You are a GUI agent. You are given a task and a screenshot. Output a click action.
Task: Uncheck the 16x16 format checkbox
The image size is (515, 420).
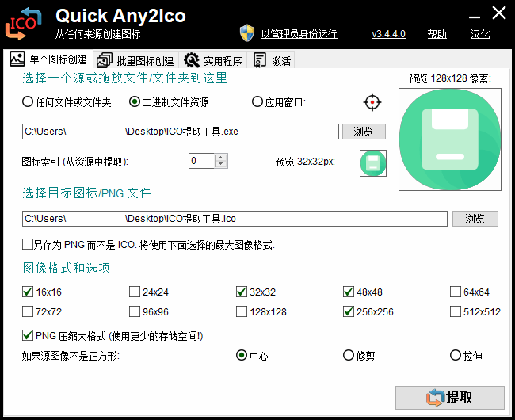pyautogui.click(x=29, y=292)
